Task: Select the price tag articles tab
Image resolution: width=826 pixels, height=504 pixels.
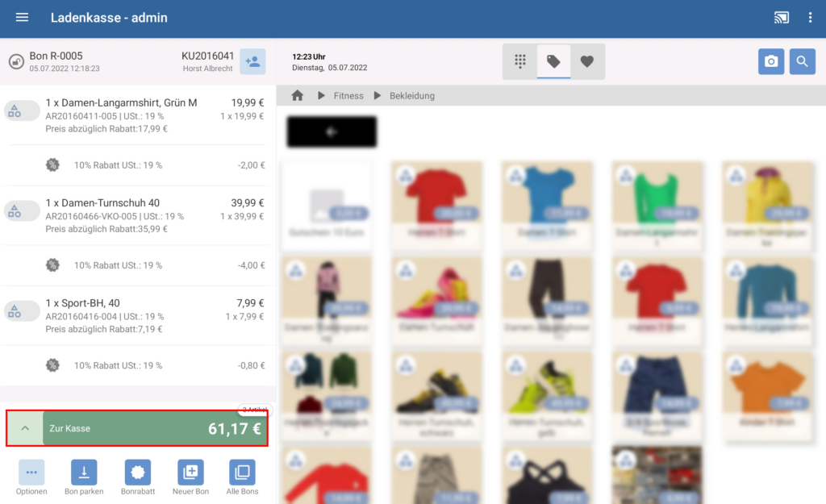Action: 553,61
